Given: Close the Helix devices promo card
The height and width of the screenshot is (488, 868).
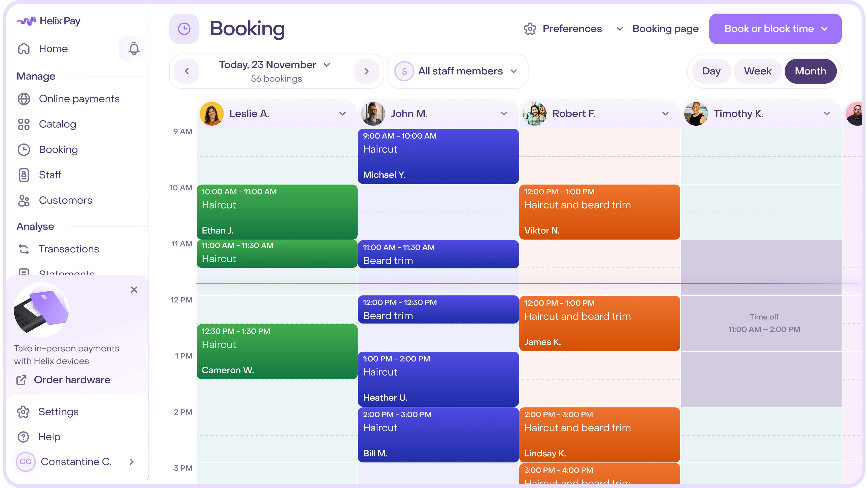Looking at the screenshot, I should tap(134, 290).
